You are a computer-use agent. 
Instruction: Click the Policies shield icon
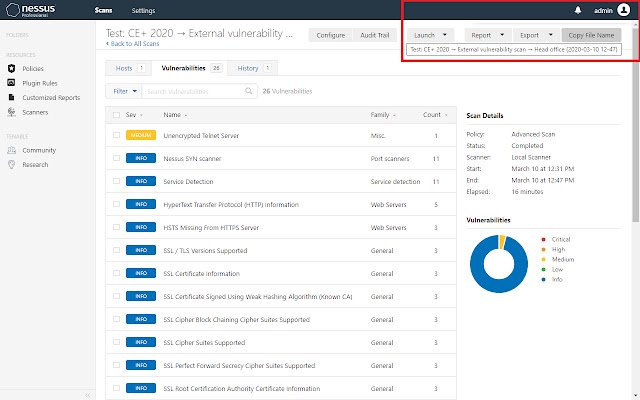[11, 69]
